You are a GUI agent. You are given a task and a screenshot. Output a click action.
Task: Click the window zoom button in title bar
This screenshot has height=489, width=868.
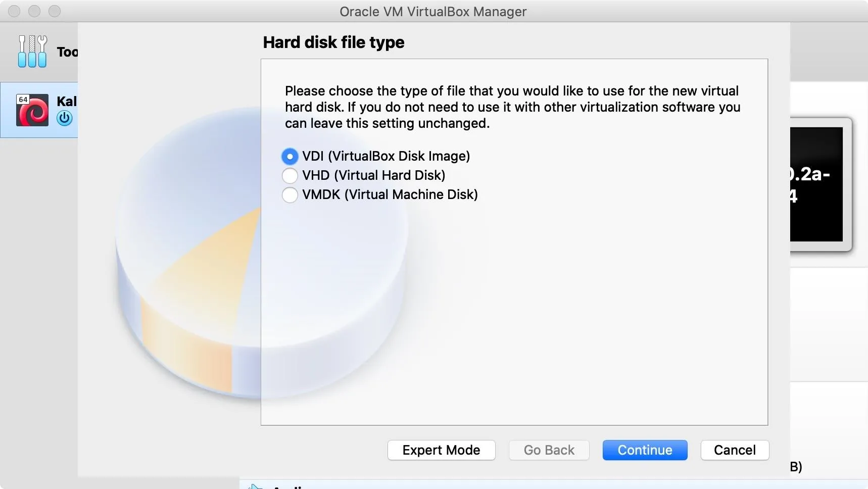click(55, 11)
